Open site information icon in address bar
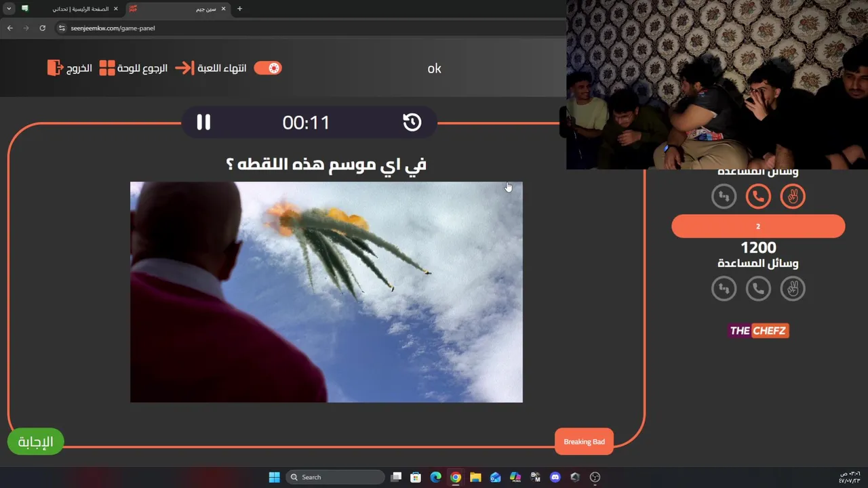 [x=62, y=28]
